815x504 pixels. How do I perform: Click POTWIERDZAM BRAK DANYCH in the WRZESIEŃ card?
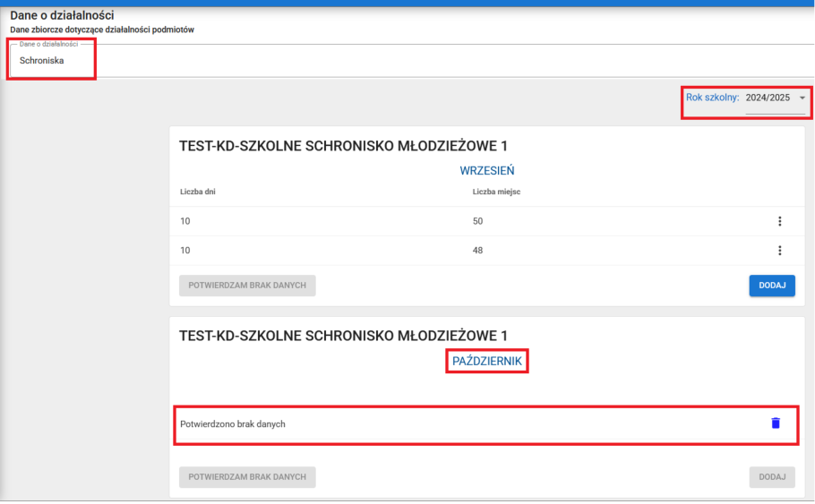click(247, 286)
